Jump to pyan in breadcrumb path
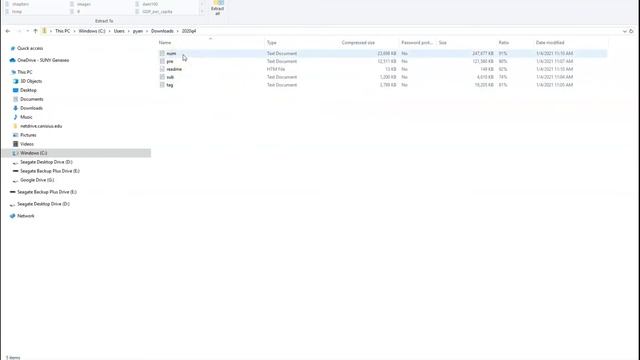 point(138,31)
